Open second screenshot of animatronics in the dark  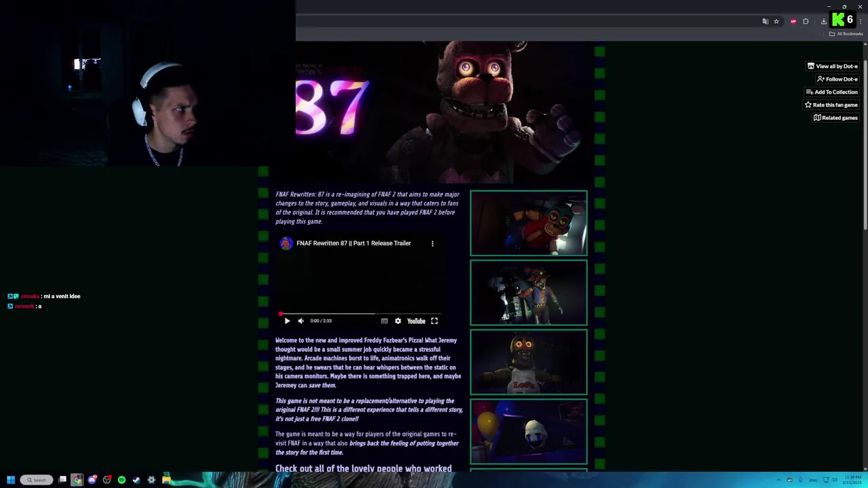point(529,293)
